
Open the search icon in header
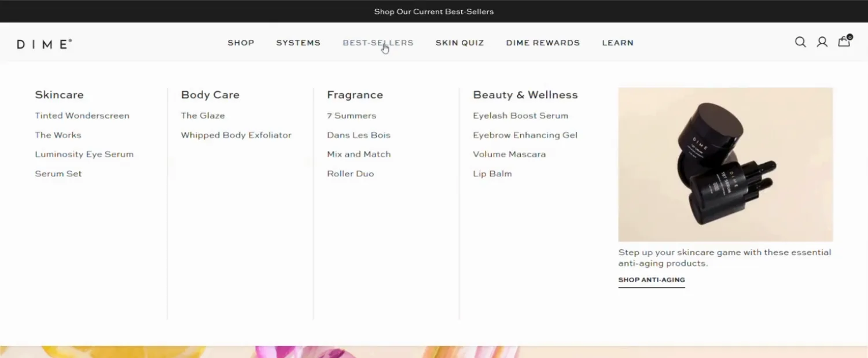click(800, 42)
